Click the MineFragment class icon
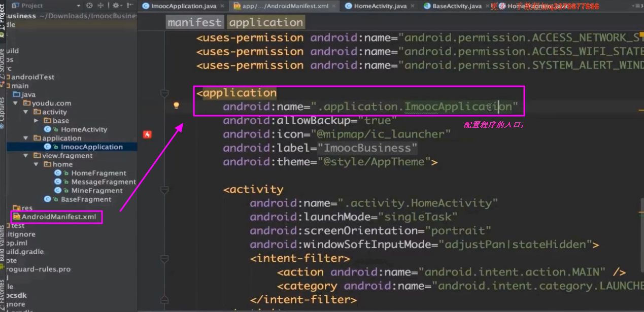The height and width of the screenshot is (312, 644). (57, 190)
